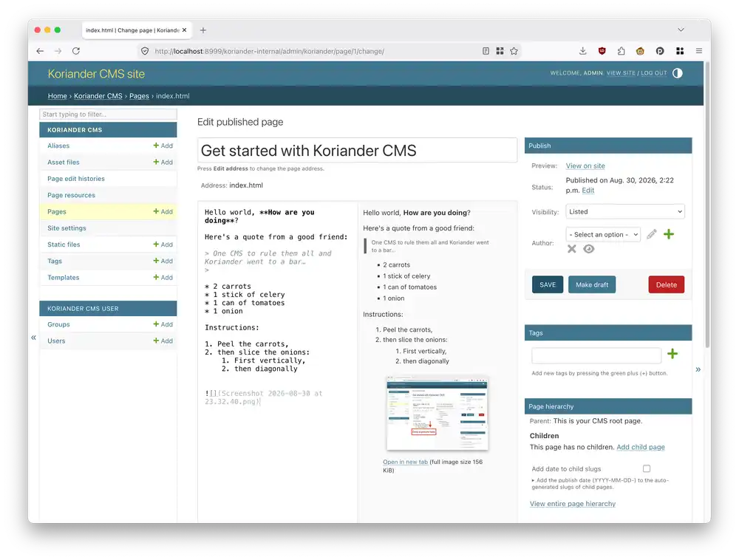
Task: Click the QR grid icon in address bar
Action: tap(500, 51)
